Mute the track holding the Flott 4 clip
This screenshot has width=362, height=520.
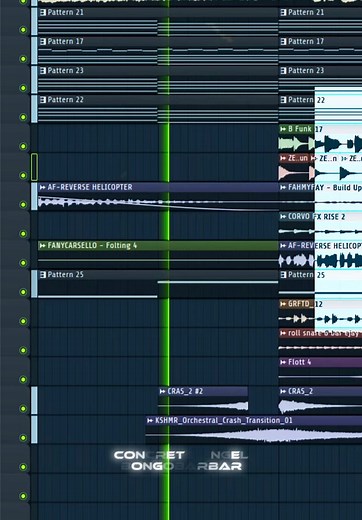(x=23, y=379)
